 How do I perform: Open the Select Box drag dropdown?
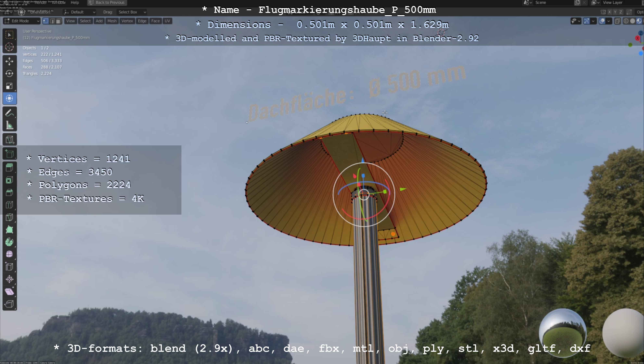pyautogui.click(x=132, y=12)
